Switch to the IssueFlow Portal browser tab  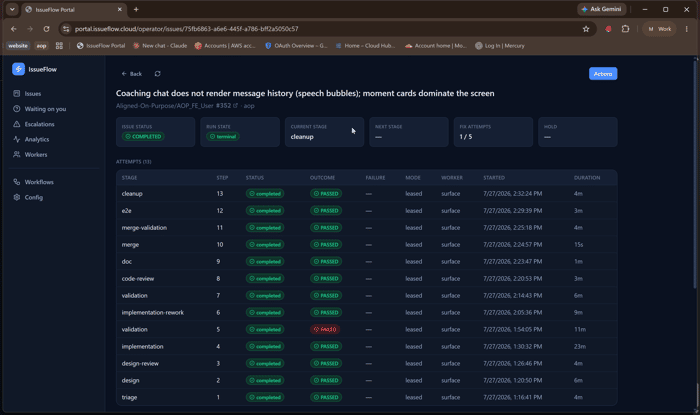click(74, 9)
